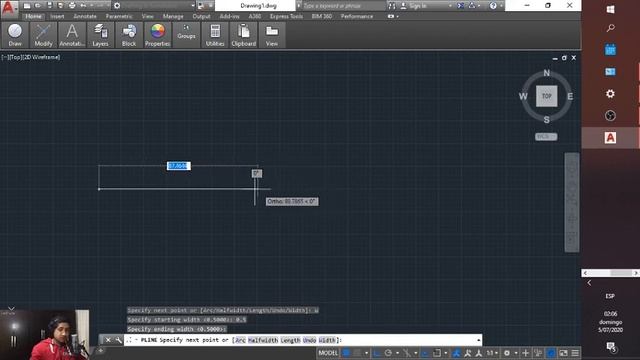
Task: Click the Clean Screen status bar icon
Action: pos(563,353)
